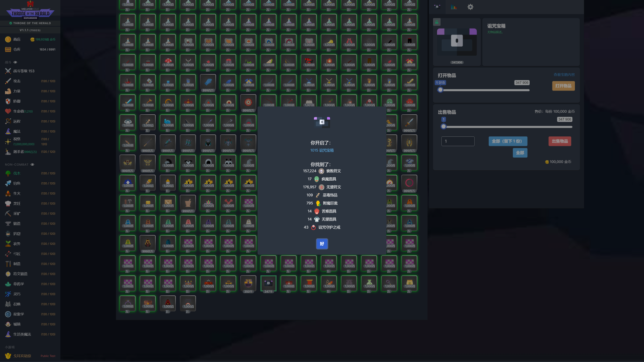Select the 生命值 hitpoints skill
Screen dimensions: 644x362
[x=30, y=111]
